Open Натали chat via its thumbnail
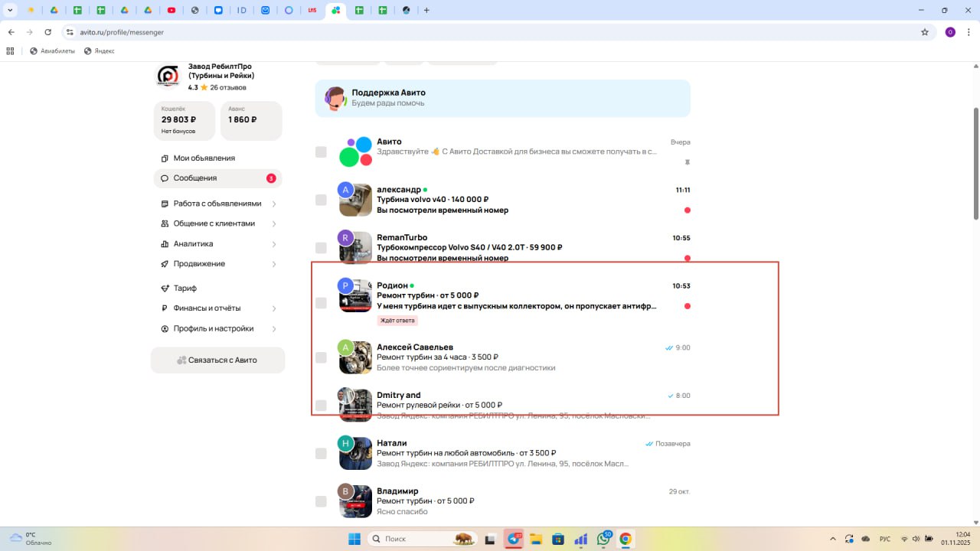This screenshot has width=980, height=551. click(356, 454)
